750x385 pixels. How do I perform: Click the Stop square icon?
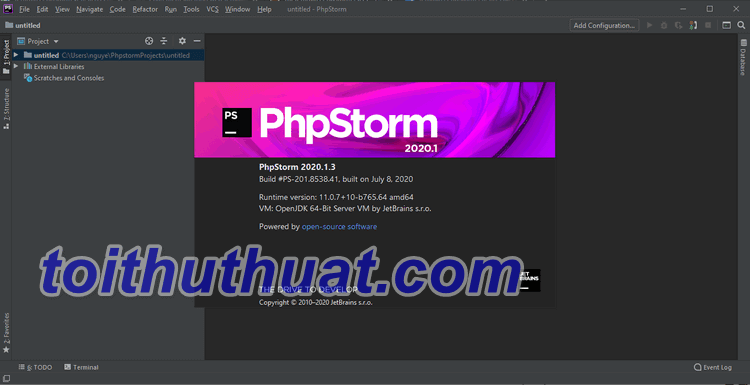pos(708,25)
